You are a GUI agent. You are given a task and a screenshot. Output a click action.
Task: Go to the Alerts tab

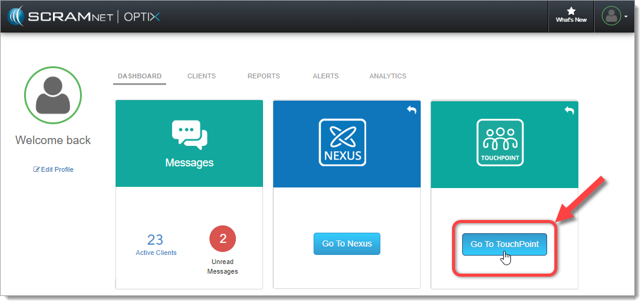coord(326,76)
